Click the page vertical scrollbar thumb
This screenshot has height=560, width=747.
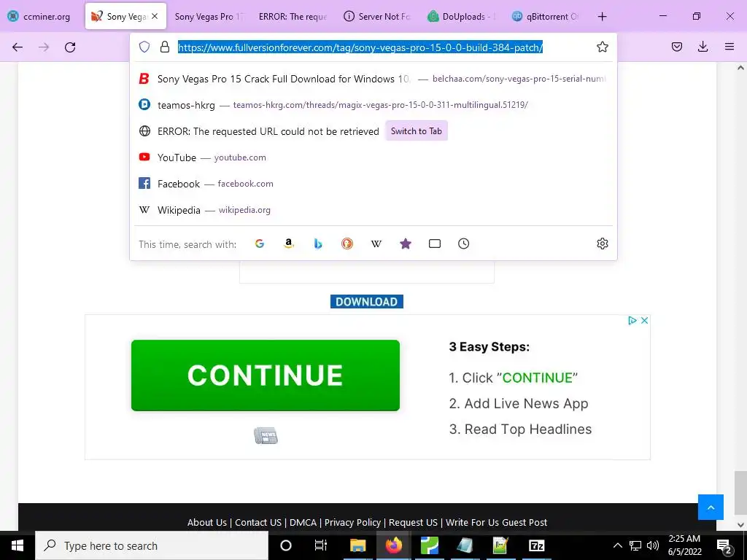point(740,494)
